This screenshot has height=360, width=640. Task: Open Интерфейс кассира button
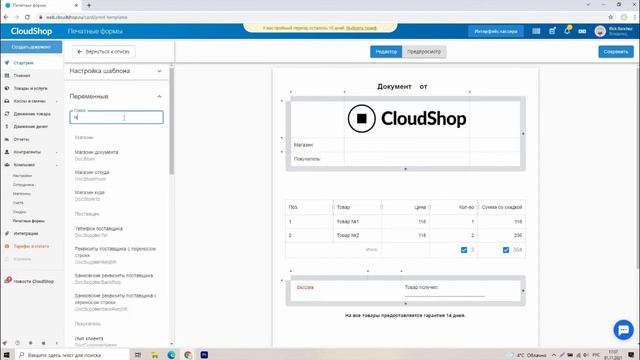[496, 31]
